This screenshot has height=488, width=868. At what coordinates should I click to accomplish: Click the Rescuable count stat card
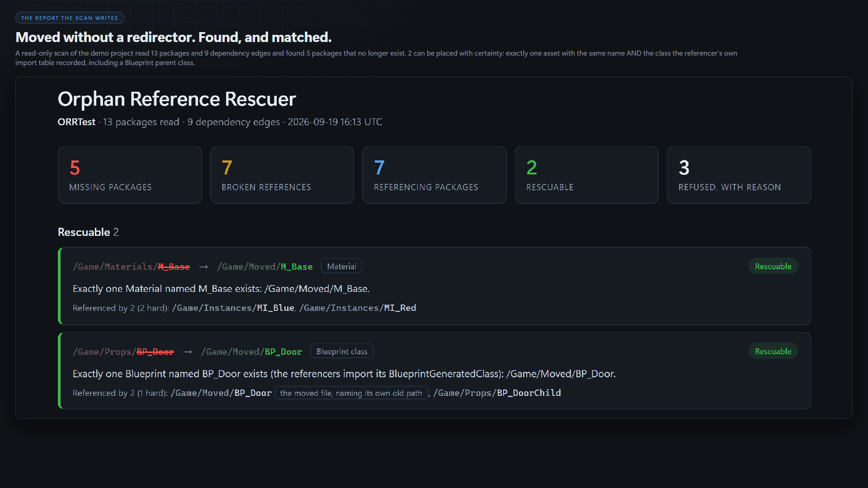click(586, 175)
